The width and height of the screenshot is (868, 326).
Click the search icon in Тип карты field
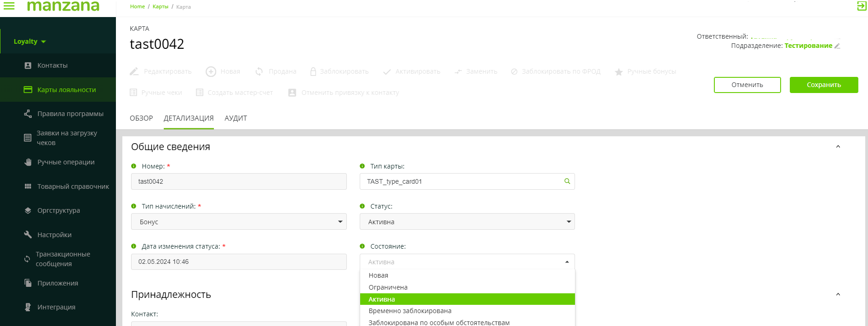(x=567, y=181)
